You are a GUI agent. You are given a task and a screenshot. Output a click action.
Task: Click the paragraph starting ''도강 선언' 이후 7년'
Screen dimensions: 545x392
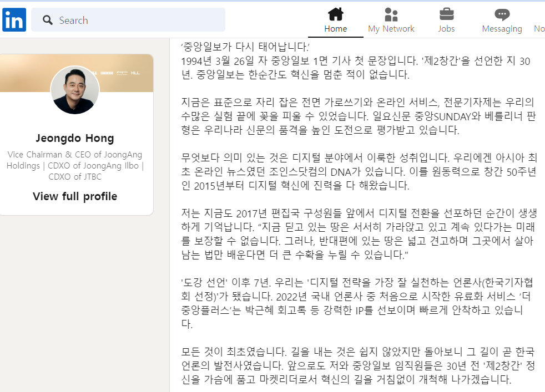[x=357, y=303]
